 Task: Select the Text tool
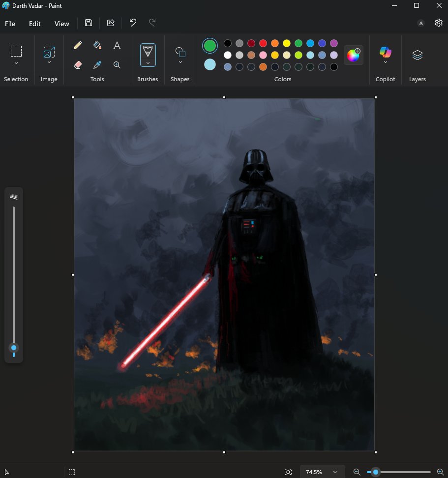(117, 45)
